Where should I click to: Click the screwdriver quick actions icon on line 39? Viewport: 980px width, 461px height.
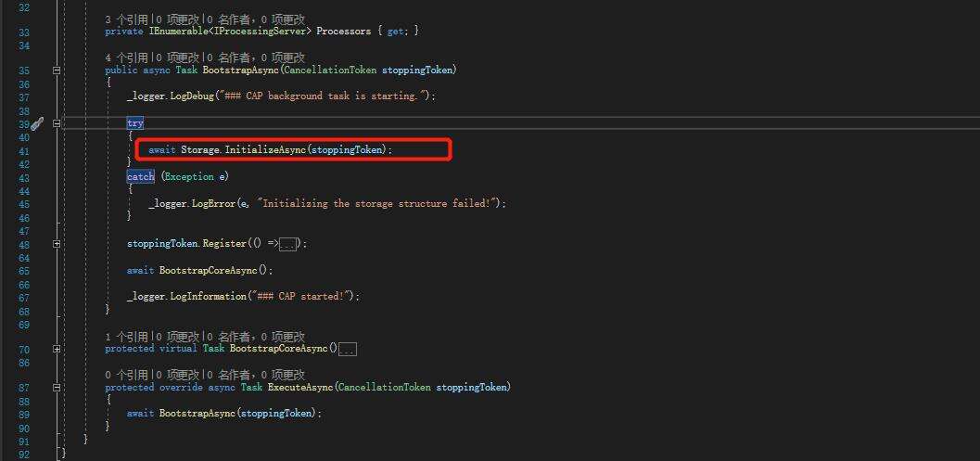pyautogui.click(x=37, y=123)
